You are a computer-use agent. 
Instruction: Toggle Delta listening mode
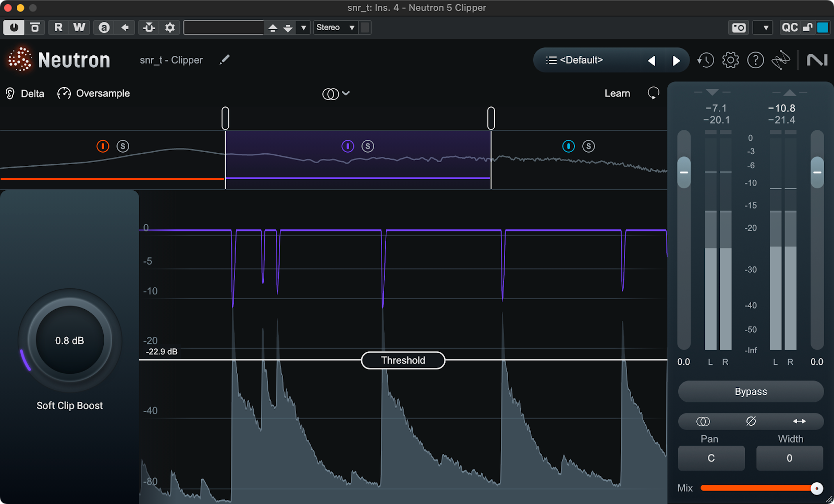tap(24, 94)
